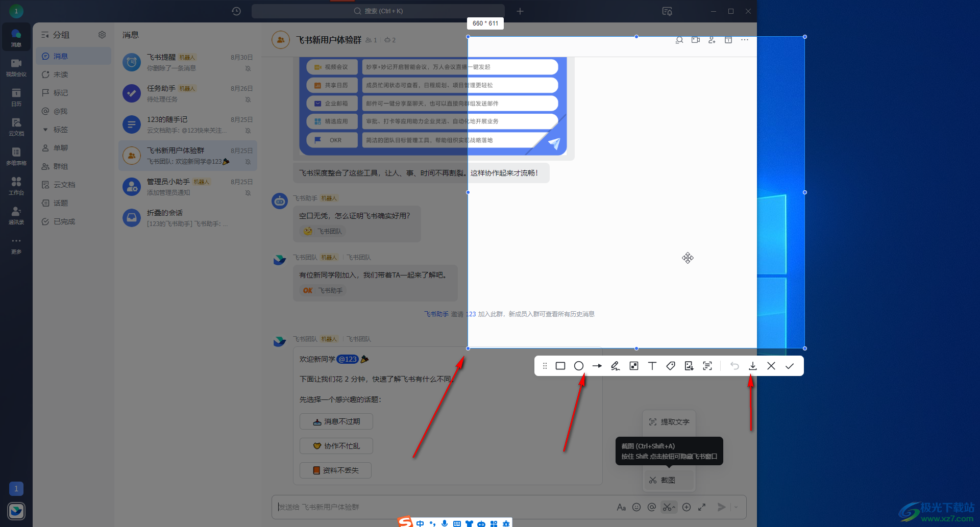Click the plus add attachment icon

[x=687, y=507]
